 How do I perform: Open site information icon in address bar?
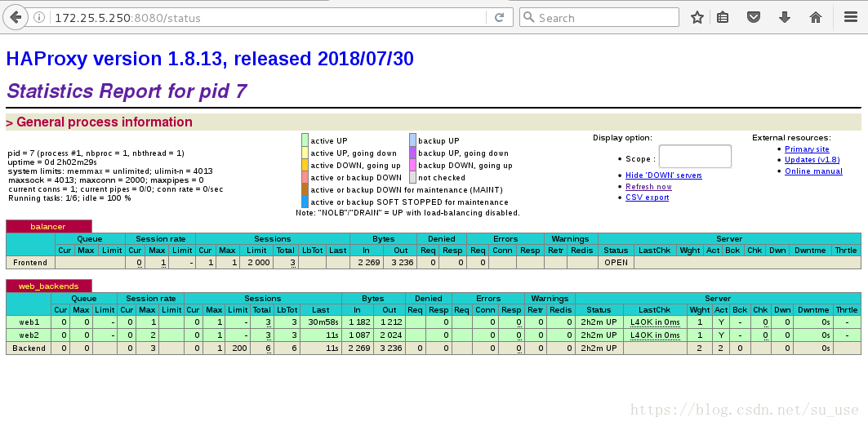click(39, 18)
